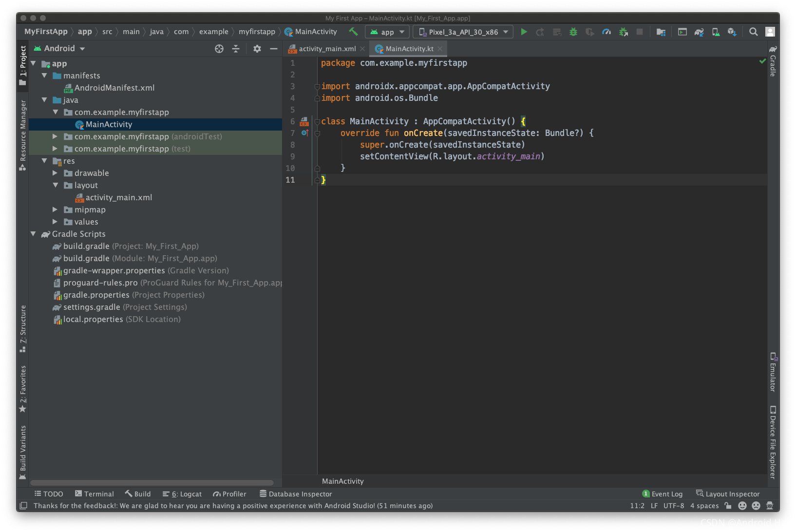This screenshot has height=532, width=796.
Task: Click the happy smiley feedback icon
Action: click(x=742, y=506)
